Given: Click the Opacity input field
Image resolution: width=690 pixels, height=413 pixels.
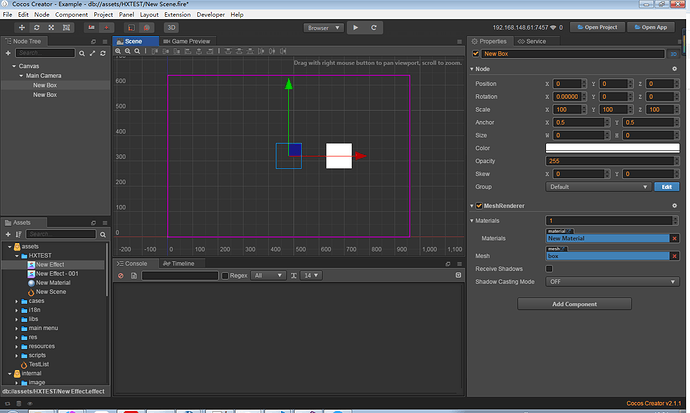Looking at the screenshot, I should (x=612, y=160).
